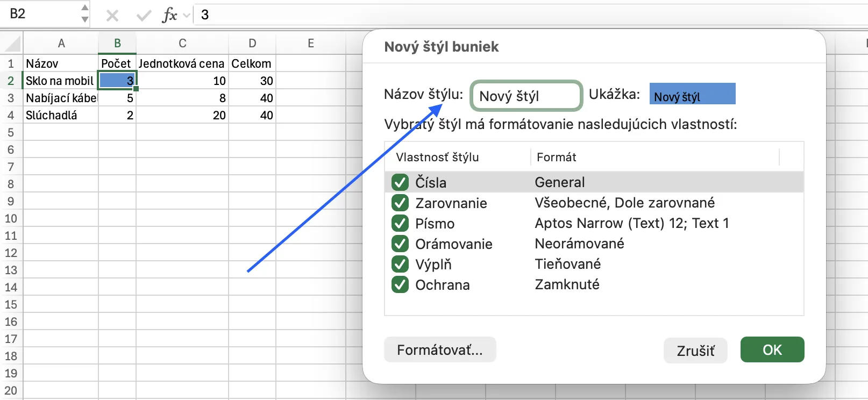Click the Formát column header in dialog
The height and width of the screenshot is (400, 868).
pos(556,157)
